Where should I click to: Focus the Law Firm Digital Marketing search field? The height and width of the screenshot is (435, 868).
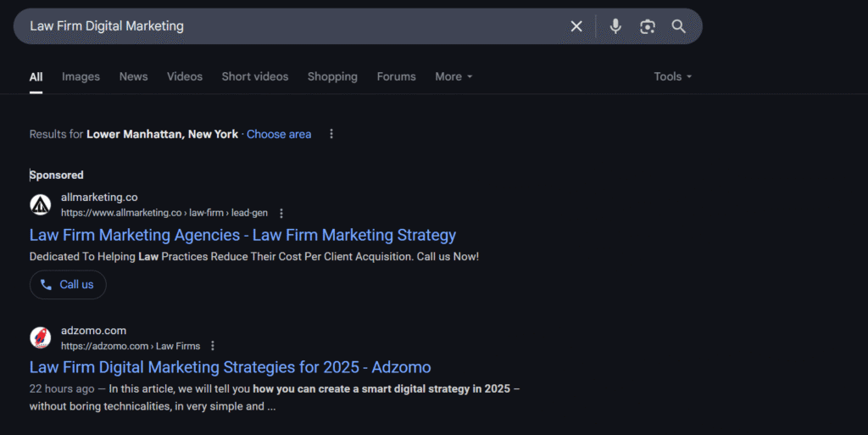(x=293, y=26)
